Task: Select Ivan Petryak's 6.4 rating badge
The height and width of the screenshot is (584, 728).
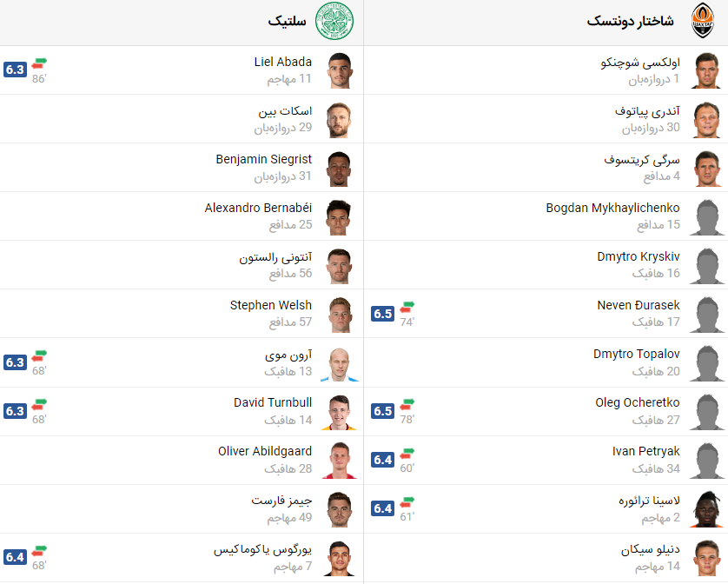Action: tap(382, 460)
